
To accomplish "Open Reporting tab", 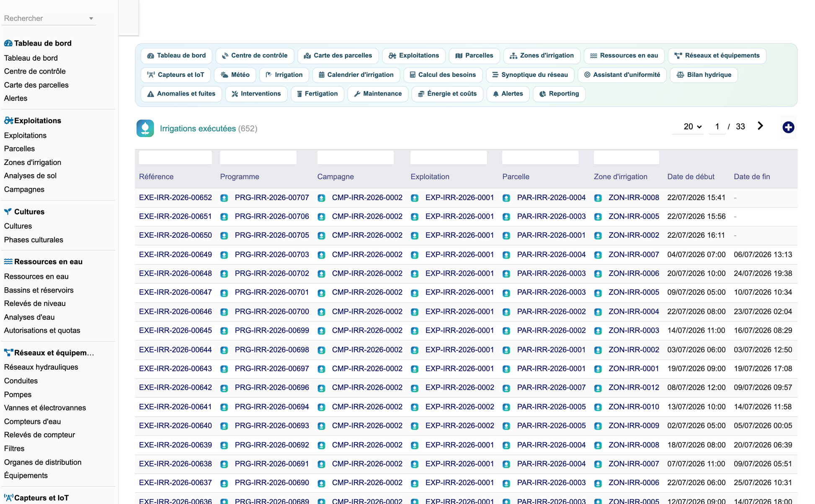I will point(559,94).
